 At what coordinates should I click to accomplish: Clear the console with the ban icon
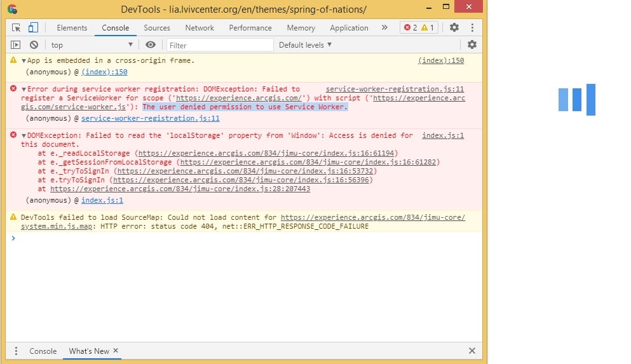(34, 44)
